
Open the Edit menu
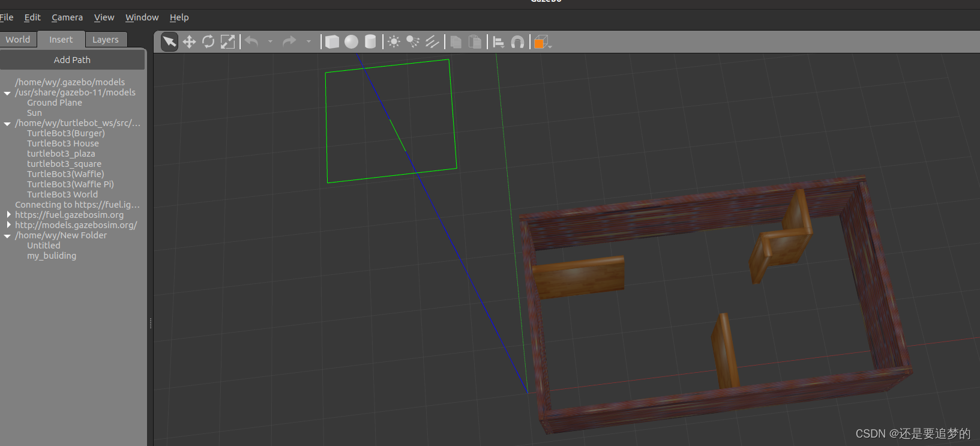[x=32, y=17]
